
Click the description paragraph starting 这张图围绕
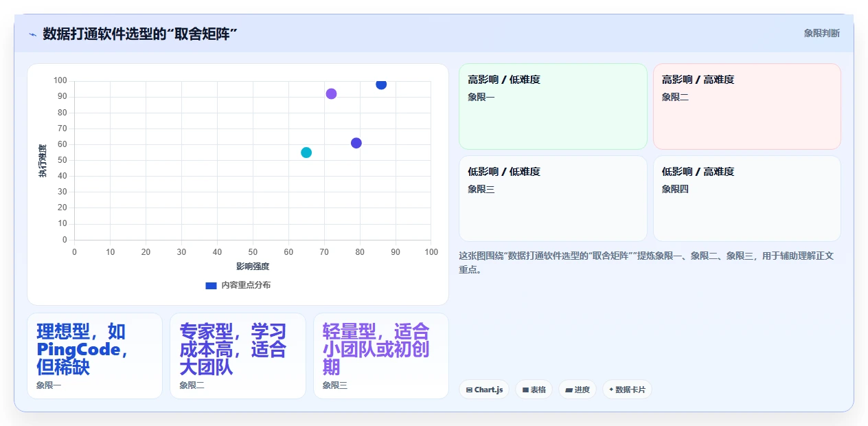tap(646, 262)
